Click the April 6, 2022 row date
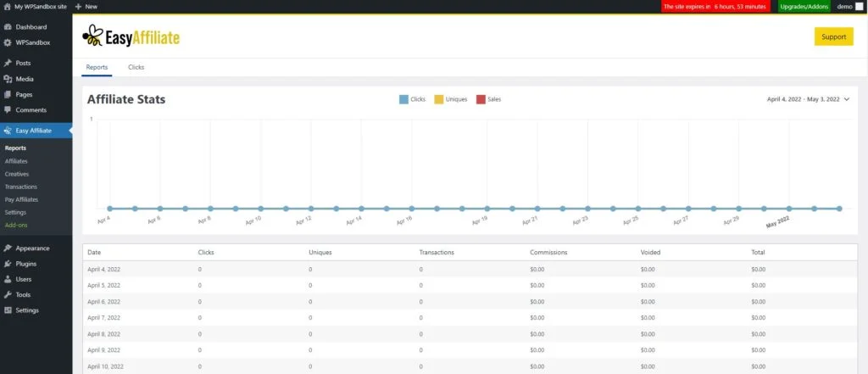The image size is (868, 374). [x=104, y=301]
